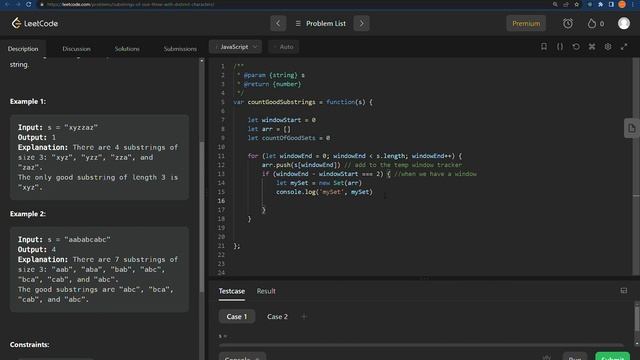Open the timer alarm clock icon
The height and width of the screenshot is (360, 640).
568,23
